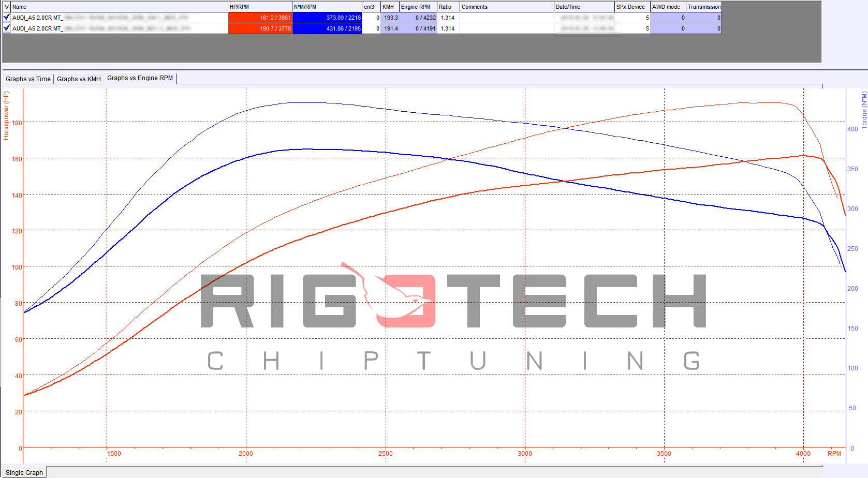Select red cell 190.7 / 3778
The image size is (868, 478).
pyautogui.click(x=260, y=28)
